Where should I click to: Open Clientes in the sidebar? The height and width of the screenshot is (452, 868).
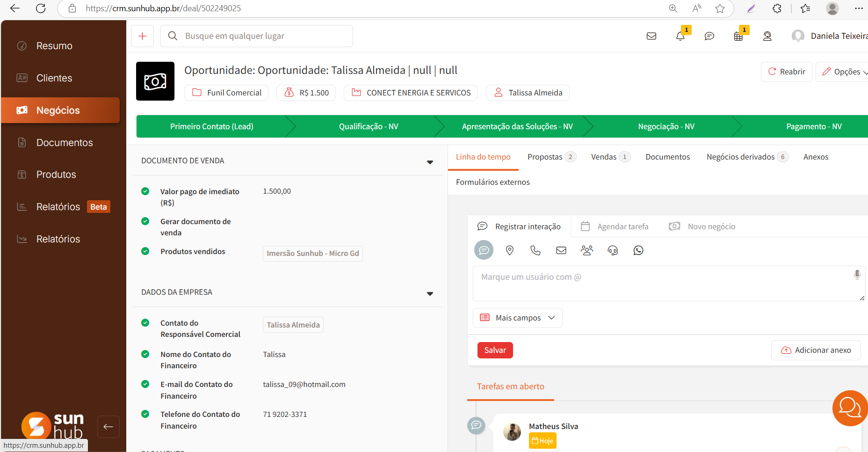click(54, 78)
